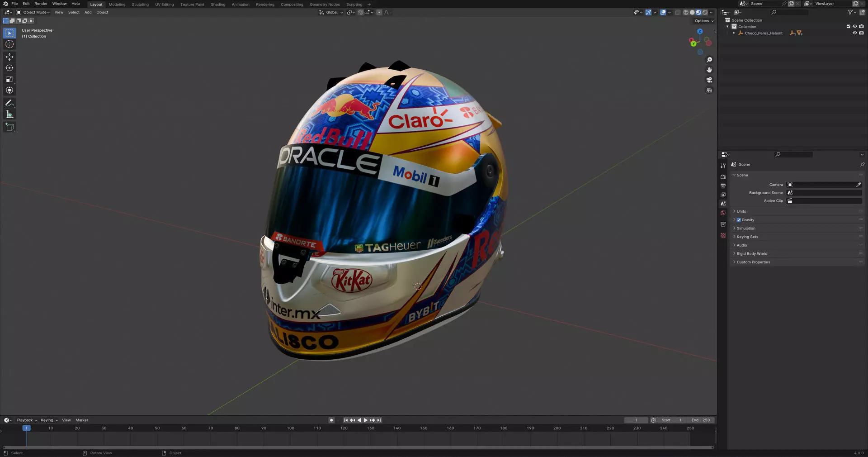
Task: Toggle the camera view icon
Action: tap(709, 80)
